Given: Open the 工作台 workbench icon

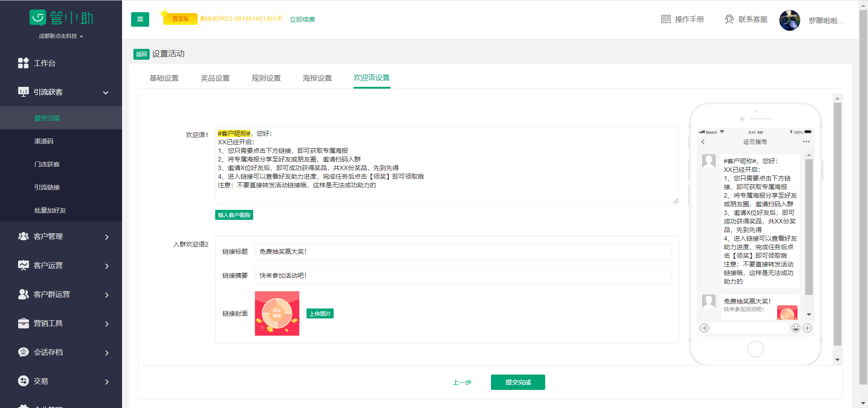Looking at the screenshot, I should tap(23, 63).
